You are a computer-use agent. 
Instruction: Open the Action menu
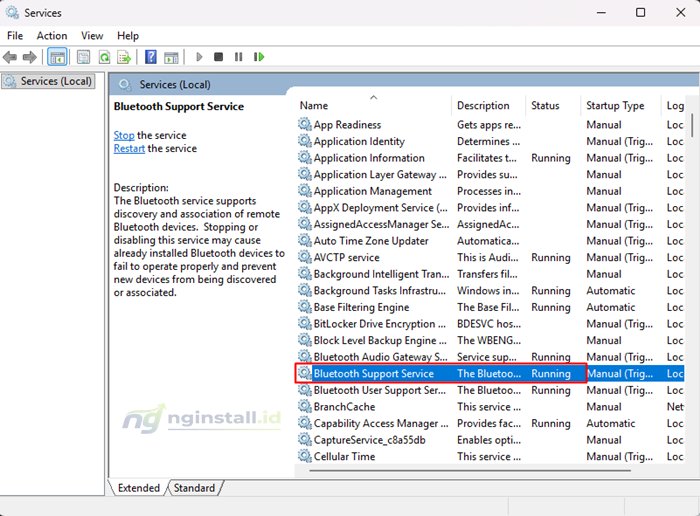pyautogui.click(x=52, y=36)
